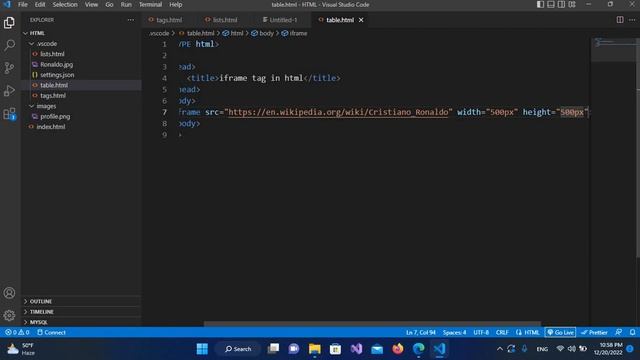The height and width of the screenshot is (360, 640).
Task: Toggle secondary side bar layout icon
Action: coord(562,4)
